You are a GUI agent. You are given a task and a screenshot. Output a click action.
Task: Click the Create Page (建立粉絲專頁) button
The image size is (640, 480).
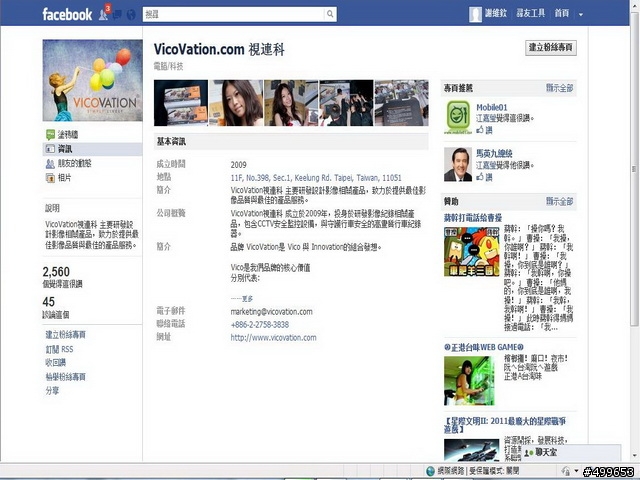[x=551, y=48]
